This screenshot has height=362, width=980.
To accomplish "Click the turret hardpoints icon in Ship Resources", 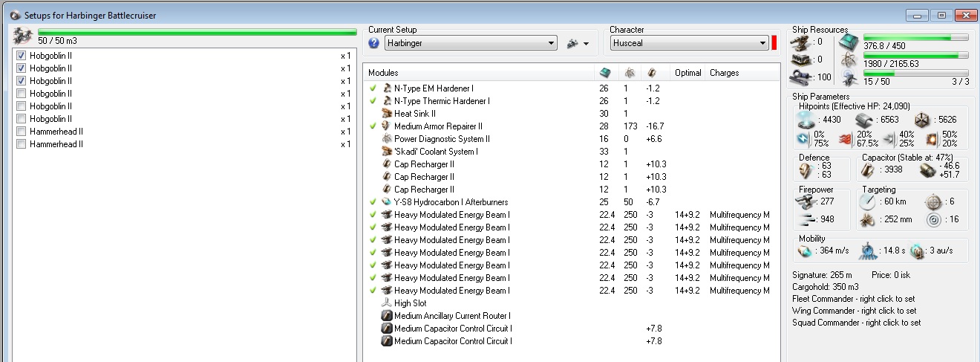I will [799, 42].
